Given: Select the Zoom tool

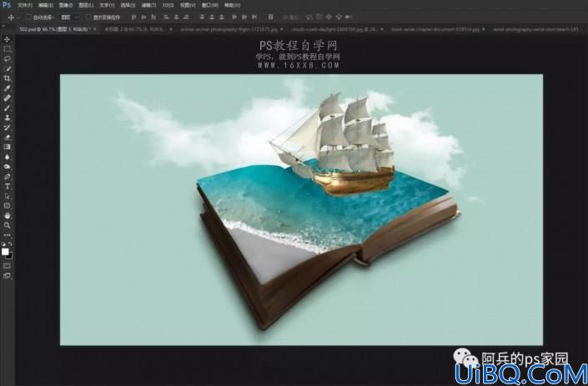Looking at the screenshot, I should click(x=8, y=225).
